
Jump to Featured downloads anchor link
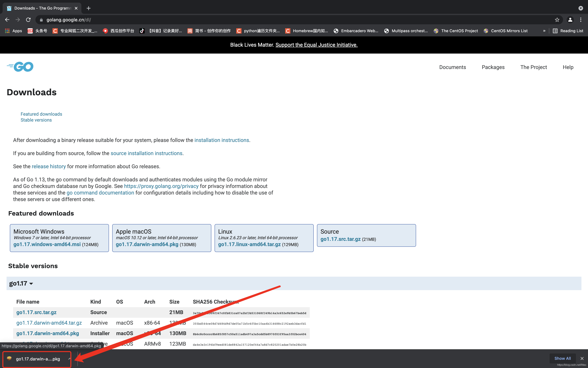click(41, 114)
